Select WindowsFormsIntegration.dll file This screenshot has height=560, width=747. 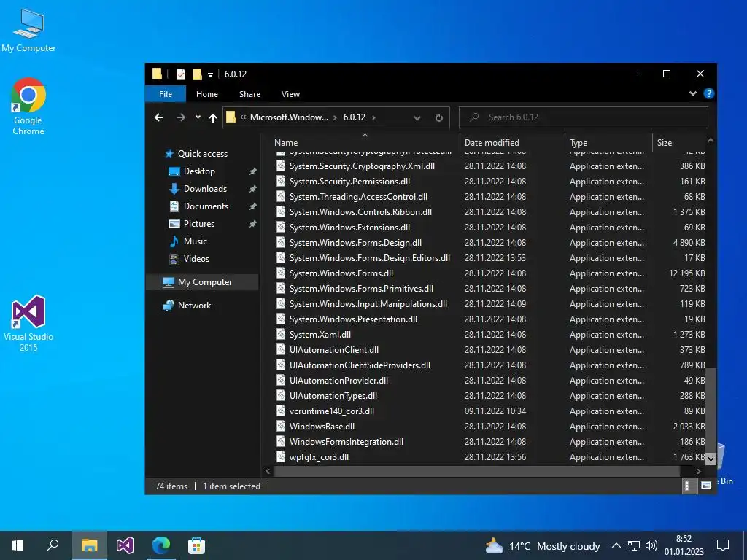[347, 441]
